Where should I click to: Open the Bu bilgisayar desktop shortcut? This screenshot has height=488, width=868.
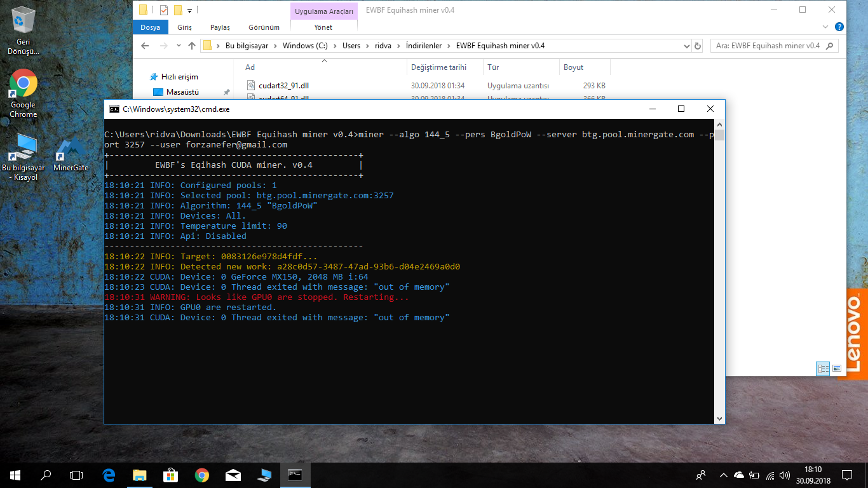pos(24,157)
